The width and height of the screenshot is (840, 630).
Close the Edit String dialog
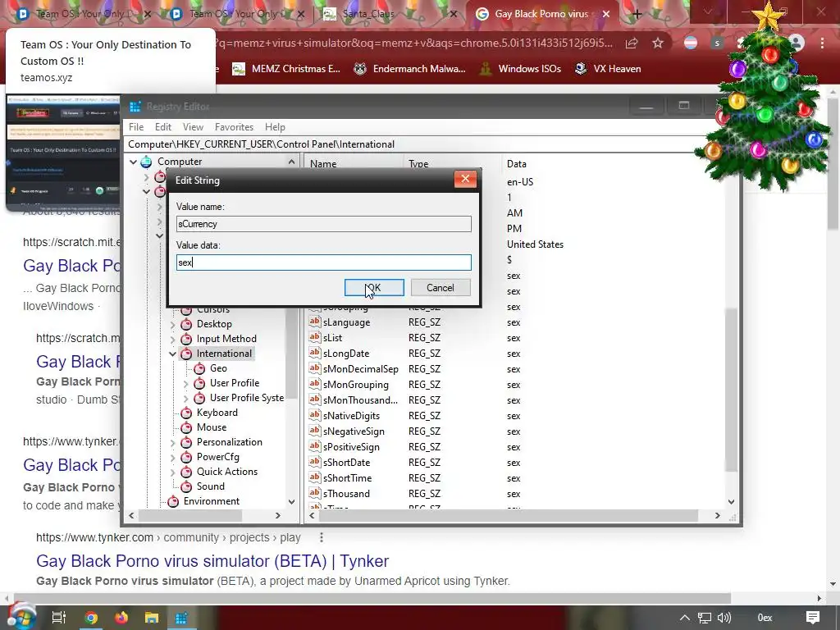[465, 180]
